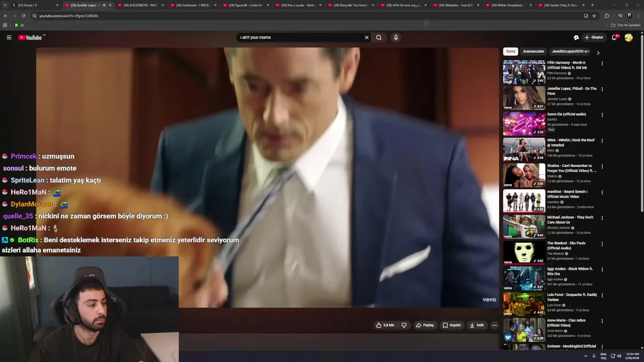This screenshot has width=644, height=362.
Task: Open the notifications bell
Action: coord(614,37)
